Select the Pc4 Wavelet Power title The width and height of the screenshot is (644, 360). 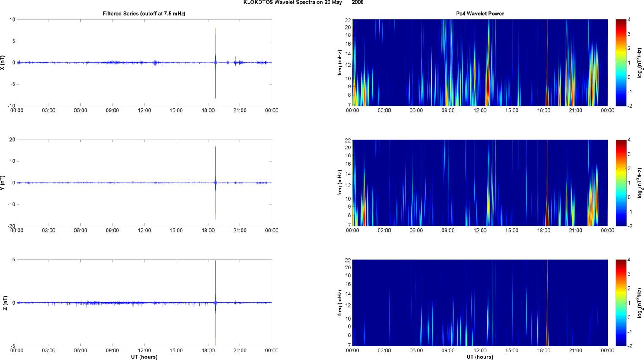[480, 14]
